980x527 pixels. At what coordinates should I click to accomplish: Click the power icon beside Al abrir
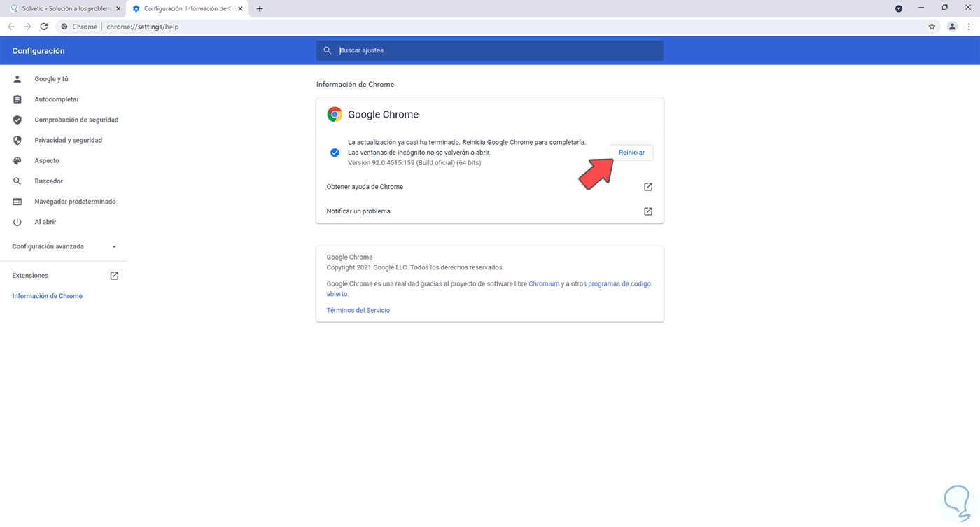pos(17,222)
